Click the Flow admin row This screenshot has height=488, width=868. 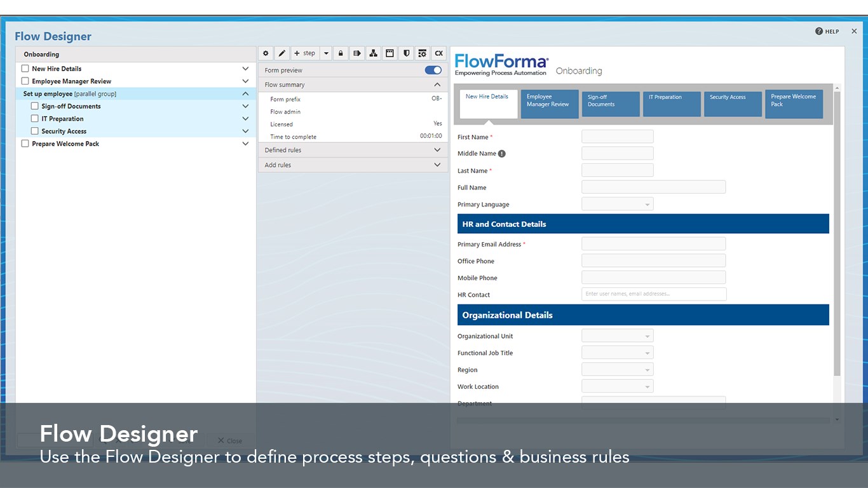[353, 112]
